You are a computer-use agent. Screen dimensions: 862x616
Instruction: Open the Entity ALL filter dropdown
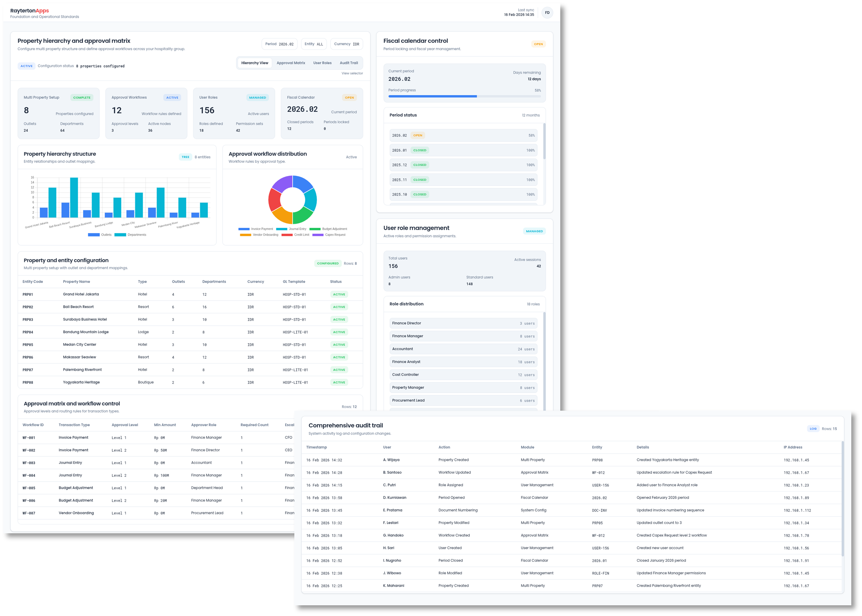tap(314, 44)
